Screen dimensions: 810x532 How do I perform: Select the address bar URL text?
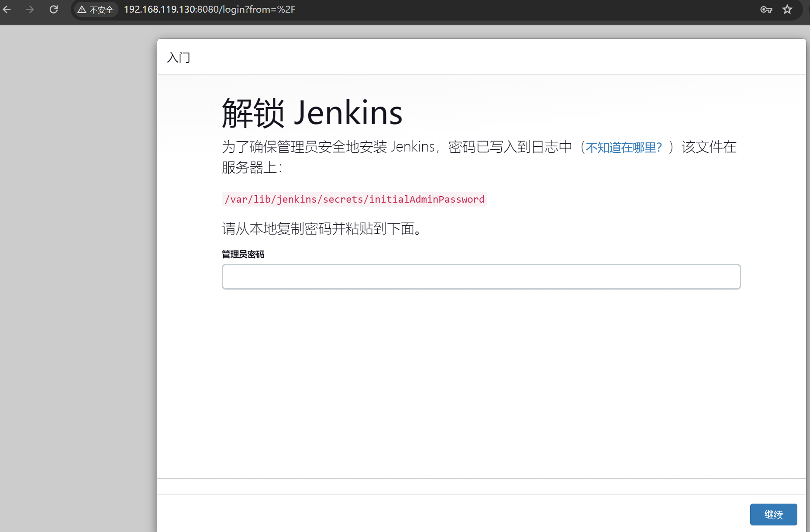(x=210, y=9)
